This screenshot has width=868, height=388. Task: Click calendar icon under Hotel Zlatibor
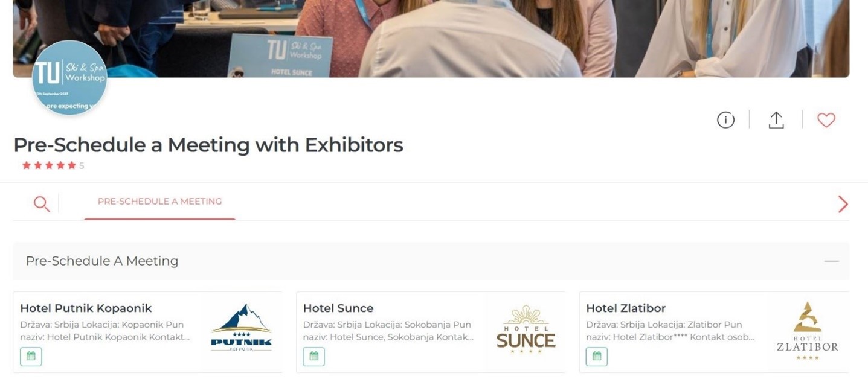pos(597,357)
